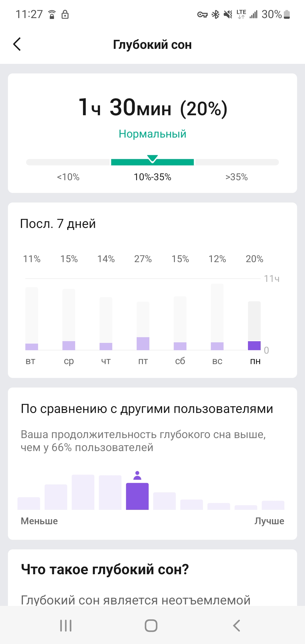Tap the muted sound status icon
The height and width of the screenshot is (644, 305).
coord(228,14)
